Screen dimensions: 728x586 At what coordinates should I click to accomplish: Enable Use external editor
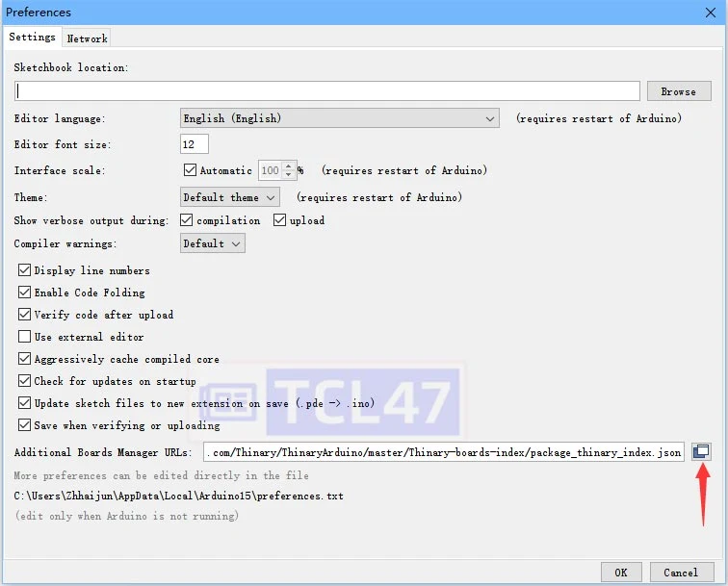click(x=25, y=337)
